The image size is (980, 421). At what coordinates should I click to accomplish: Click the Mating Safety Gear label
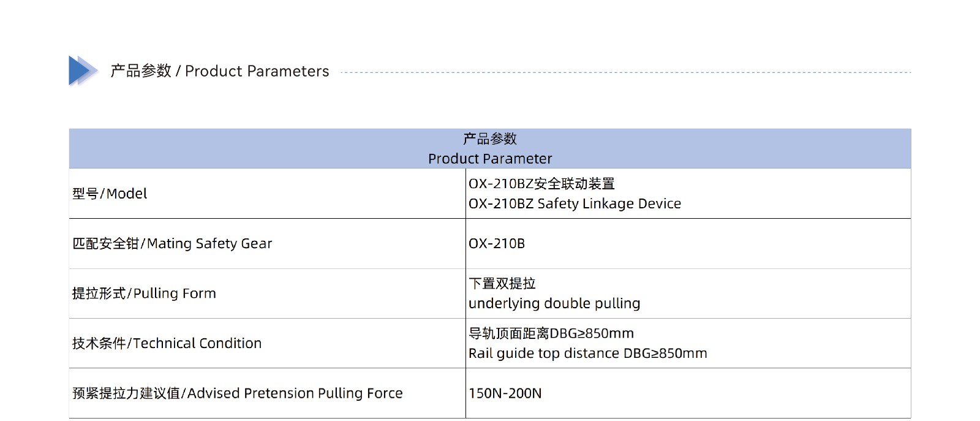(172, 244)
